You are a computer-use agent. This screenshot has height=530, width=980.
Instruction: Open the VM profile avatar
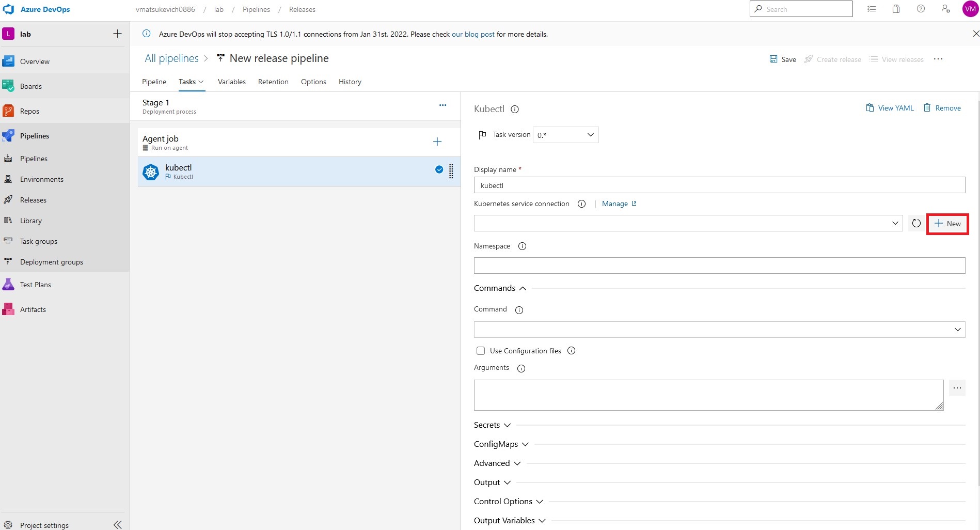click(x=971, y=9)
